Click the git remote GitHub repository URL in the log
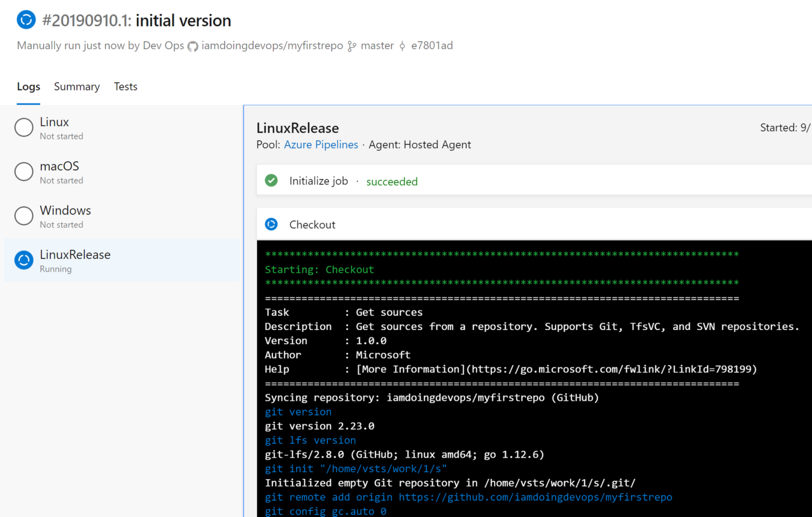Image resolution: width=812 pixels, height=517 pixels. tap(536, 497)
